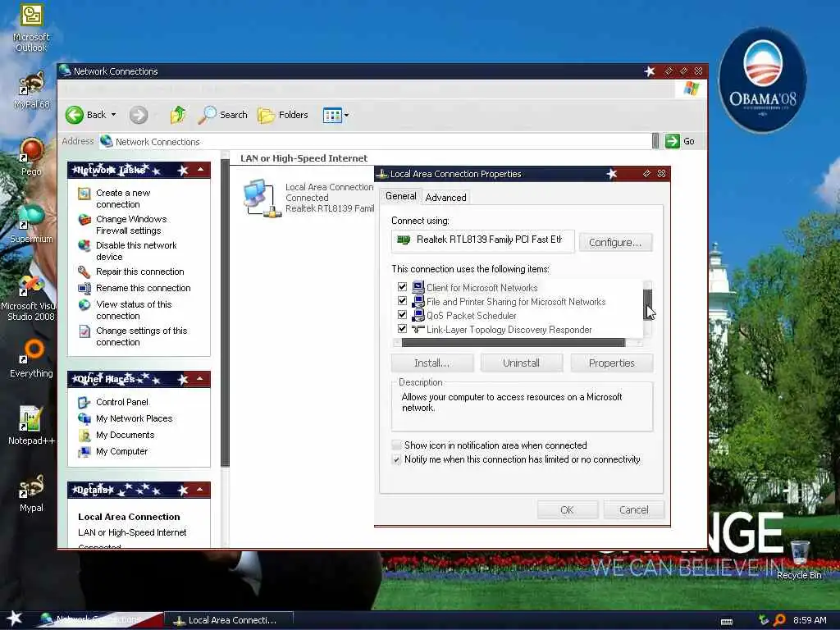Cancel the connection properties dialog
Viewport: 840px width, 630px height.
tap(634, 509)
